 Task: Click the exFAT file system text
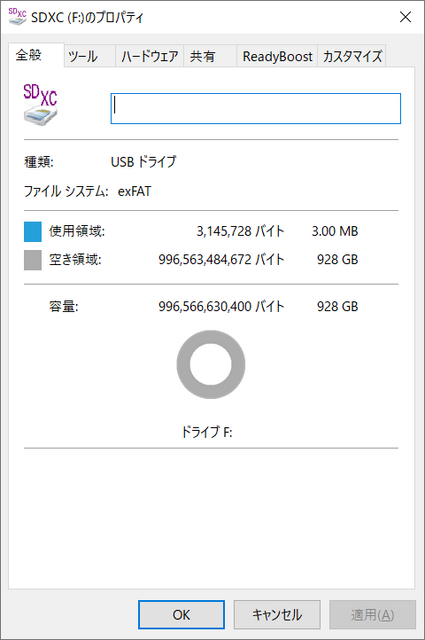pos(134,191)
